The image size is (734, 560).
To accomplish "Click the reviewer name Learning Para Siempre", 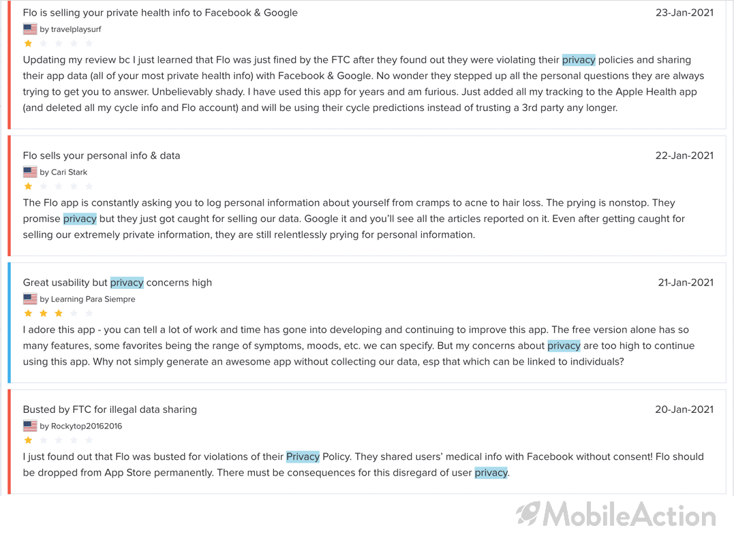I will [93, 299].
